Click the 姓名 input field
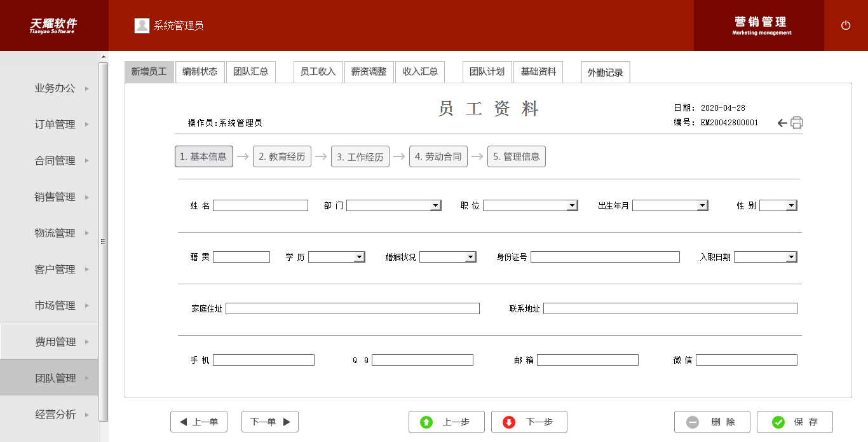 pos(261,205)
